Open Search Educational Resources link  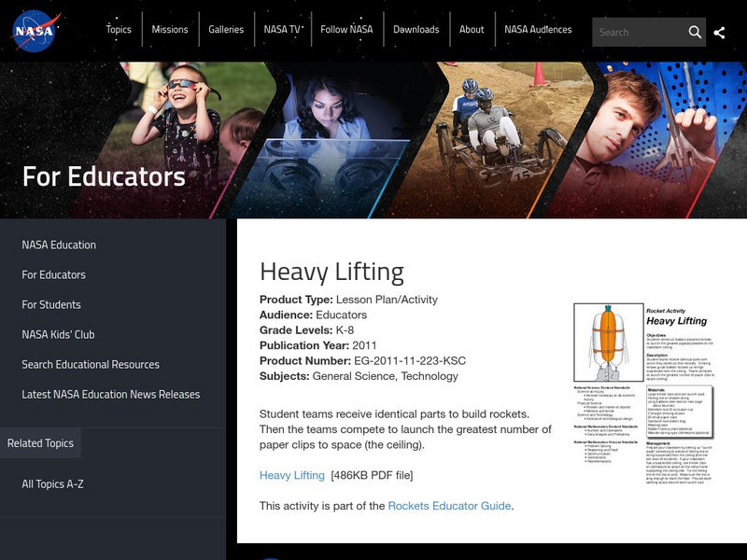click(91, 365)
